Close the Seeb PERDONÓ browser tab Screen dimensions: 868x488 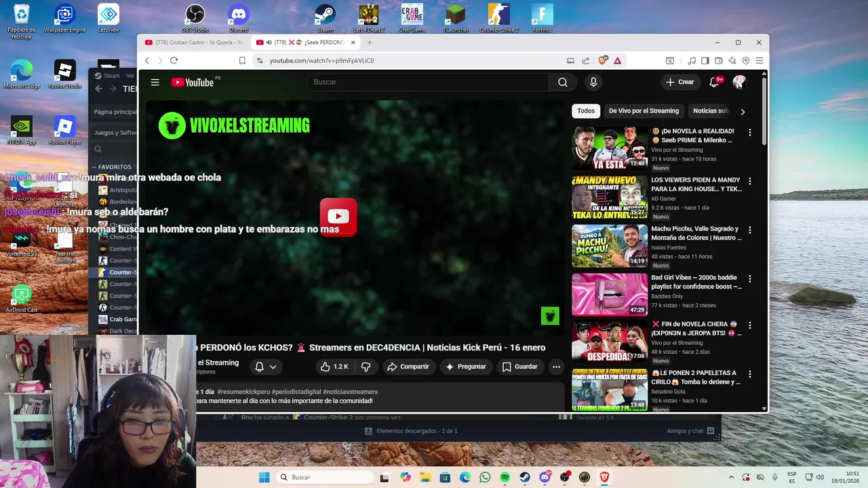[x=353, y=43]
